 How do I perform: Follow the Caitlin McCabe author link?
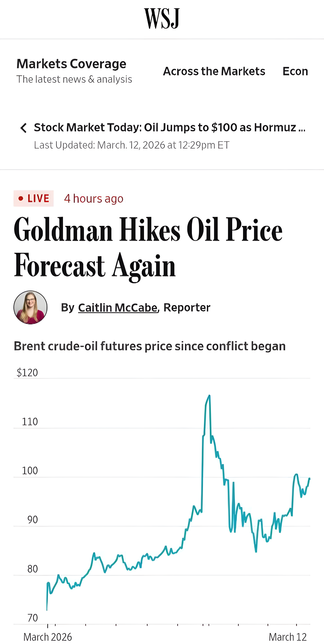(x=118, y=308)
